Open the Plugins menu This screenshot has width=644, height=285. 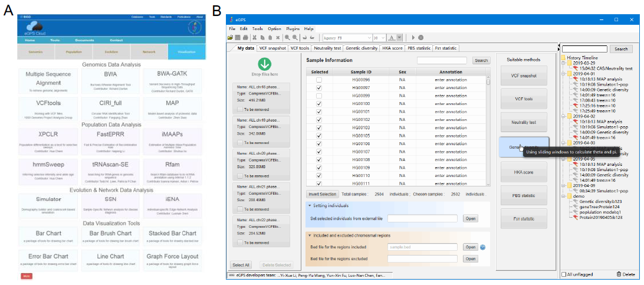coord(293,28)
